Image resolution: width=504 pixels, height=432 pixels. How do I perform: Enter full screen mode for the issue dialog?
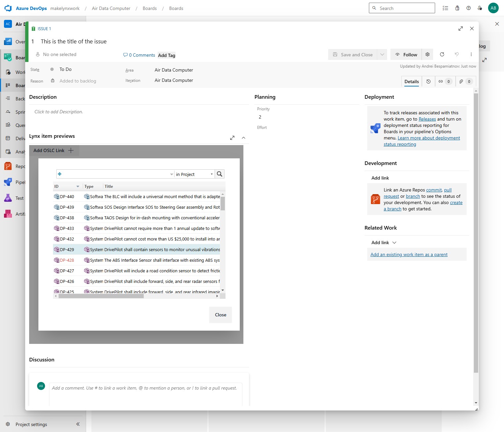[x=461, y=28]
